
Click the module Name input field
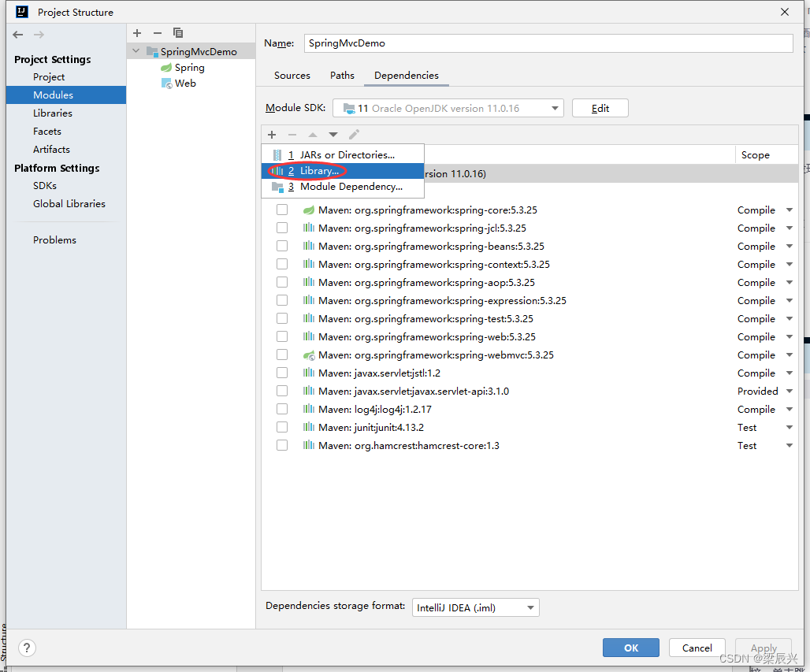coord(548,43)
